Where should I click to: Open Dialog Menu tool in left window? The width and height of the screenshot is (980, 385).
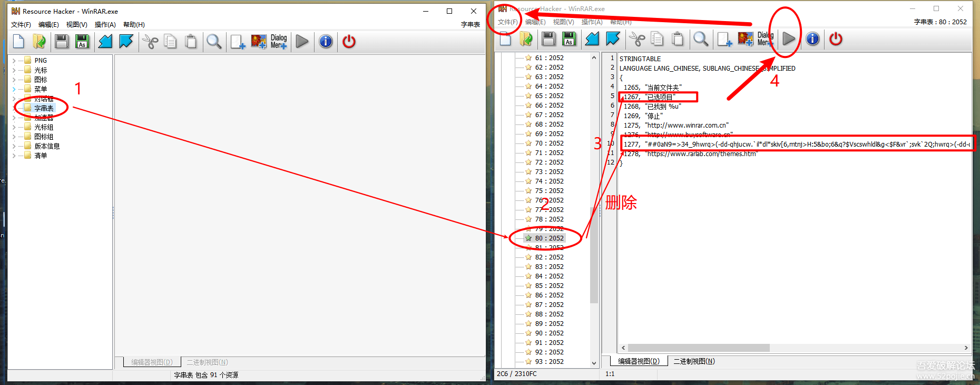pyautogui.click(x=279, y=41)
